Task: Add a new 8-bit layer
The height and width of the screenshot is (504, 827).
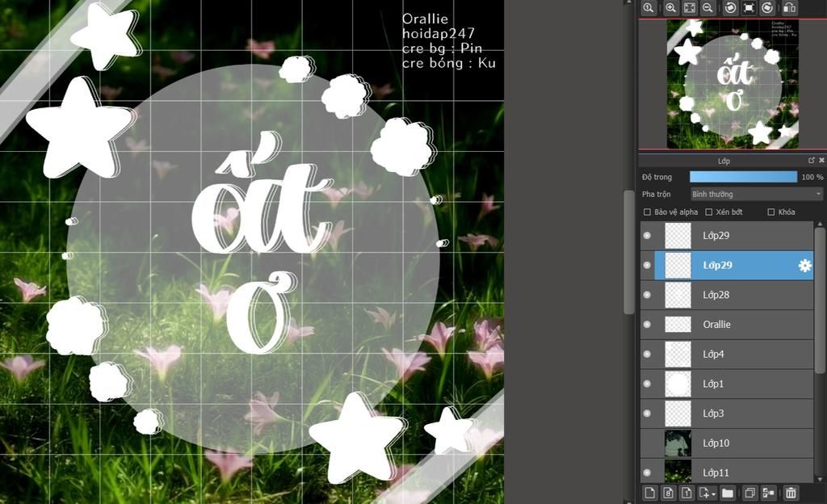Action: pos(668,493)
